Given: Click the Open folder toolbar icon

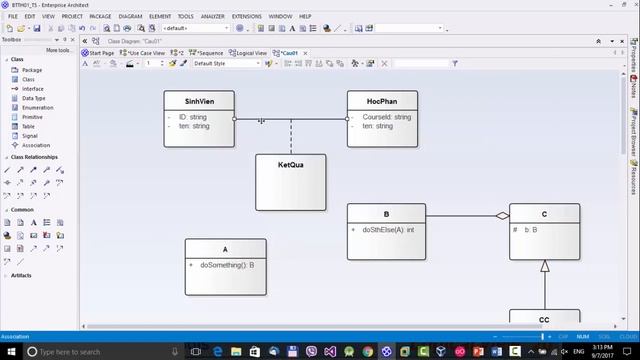Looking at the screenshot, I should point(21,28).
